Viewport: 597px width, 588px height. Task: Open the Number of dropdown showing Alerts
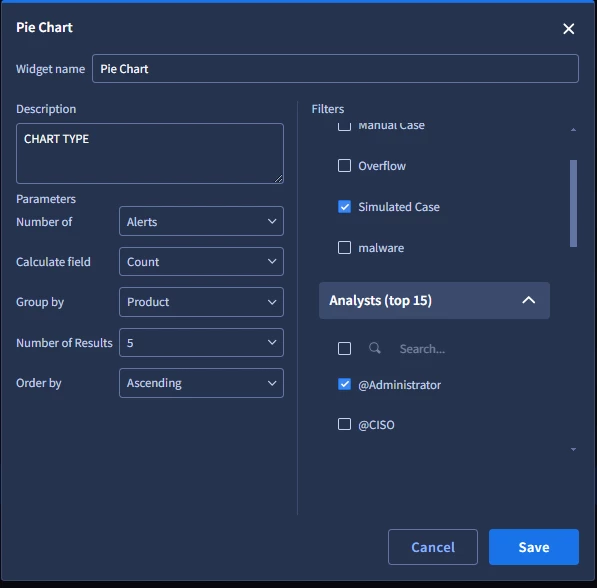point(201,221)
